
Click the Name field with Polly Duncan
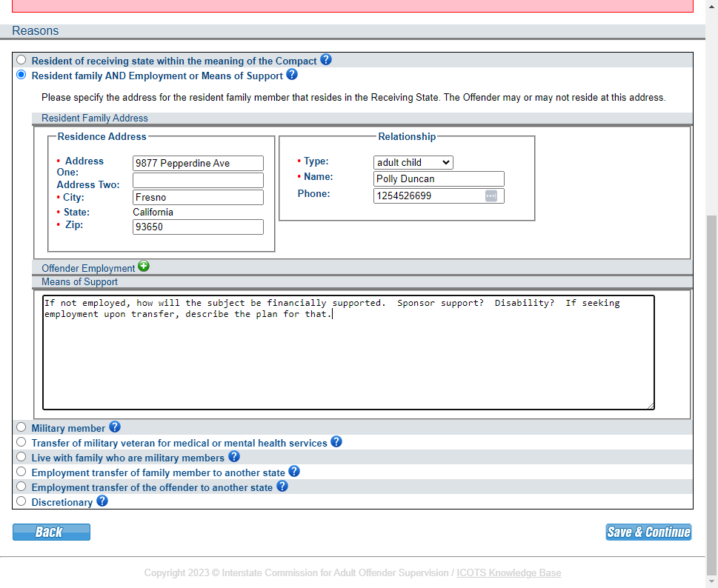click(439, 179)
